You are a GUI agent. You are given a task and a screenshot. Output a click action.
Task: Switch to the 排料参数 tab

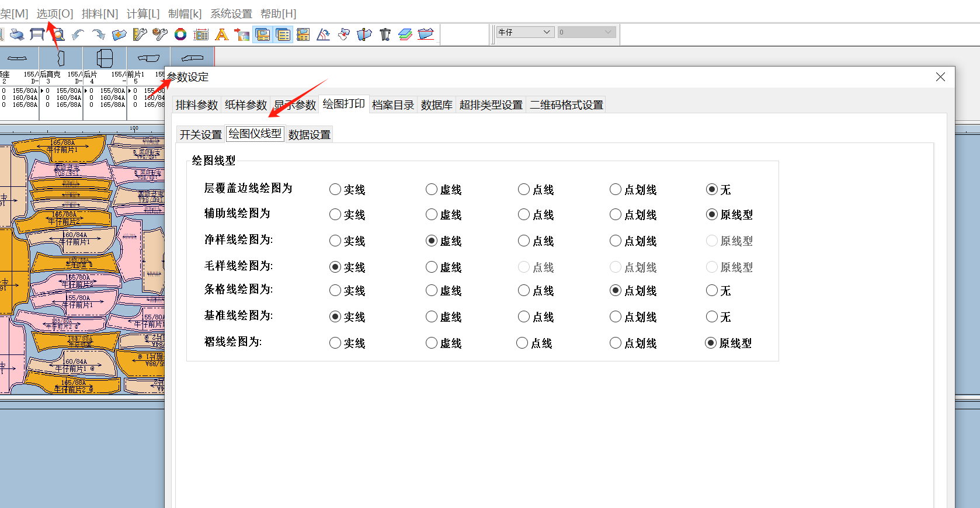197,105
